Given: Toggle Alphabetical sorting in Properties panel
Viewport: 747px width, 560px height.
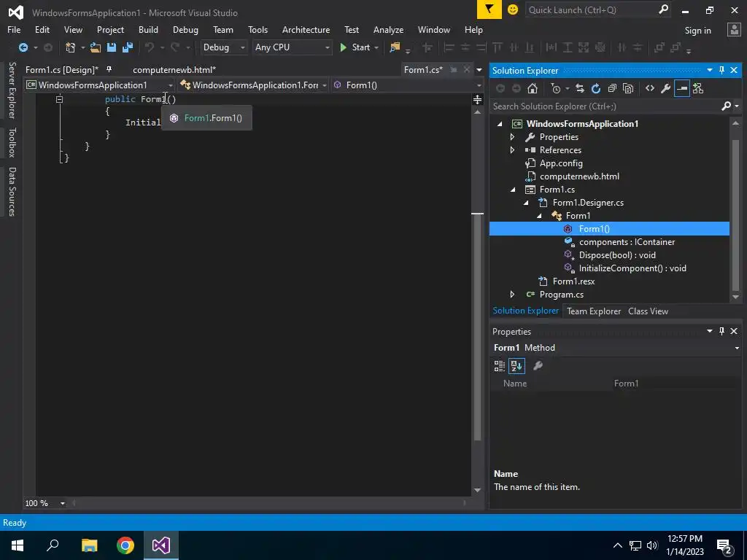Looking at the screenshot, I should pyautogui.click(x=516, y=366).
